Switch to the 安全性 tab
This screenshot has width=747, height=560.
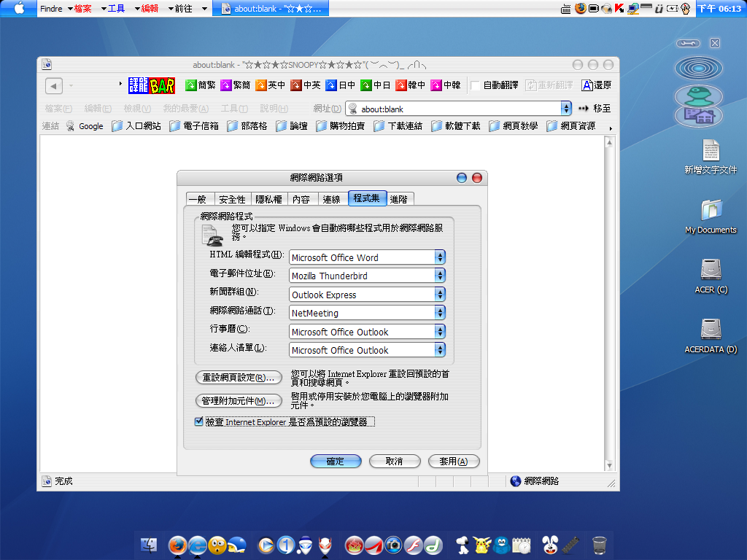click(x=232, y=199)
